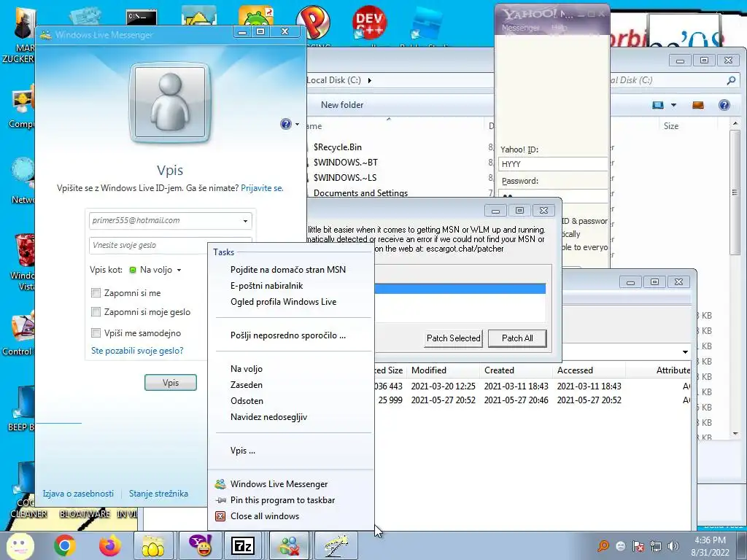Launch Firefox from the taskbar
Viewport: 747px width, 560px height.
110,545
